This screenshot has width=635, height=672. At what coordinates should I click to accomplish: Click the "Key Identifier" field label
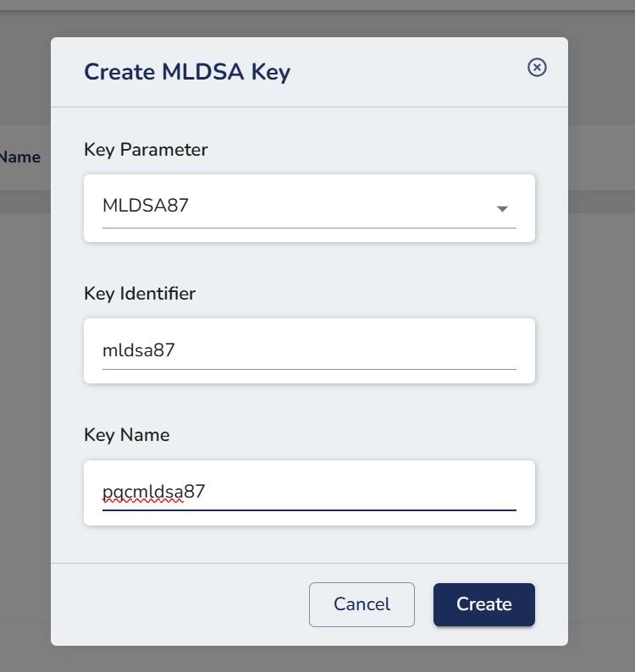[x=140, y=294]
